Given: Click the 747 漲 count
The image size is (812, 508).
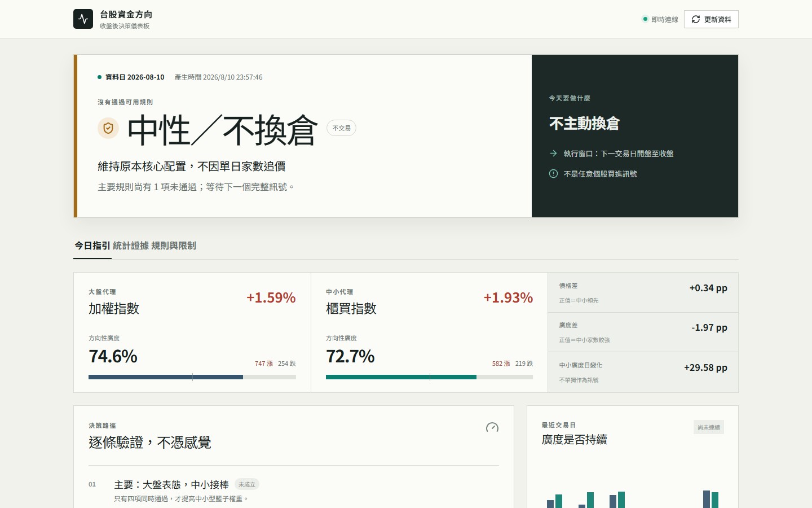Looking at the screenshot, I should point(264,364).
